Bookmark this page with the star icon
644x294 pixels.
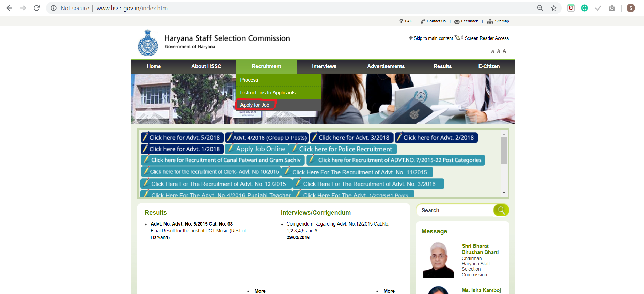[x=554, y=8]
